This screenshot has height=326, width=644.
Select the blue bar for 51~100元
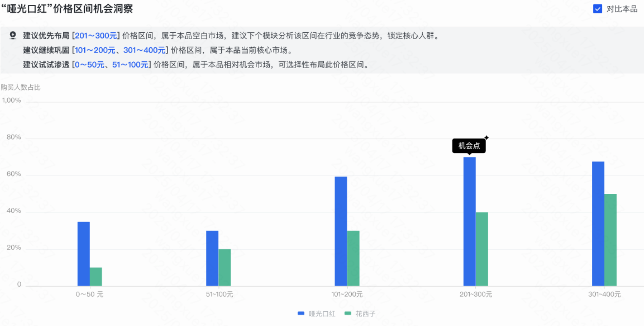(212, 258)
